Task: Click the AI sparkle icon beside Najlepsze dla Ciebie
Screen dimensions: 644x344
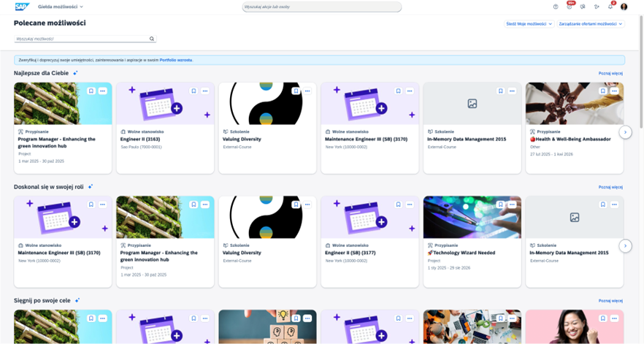Action: tap(75, 73)
